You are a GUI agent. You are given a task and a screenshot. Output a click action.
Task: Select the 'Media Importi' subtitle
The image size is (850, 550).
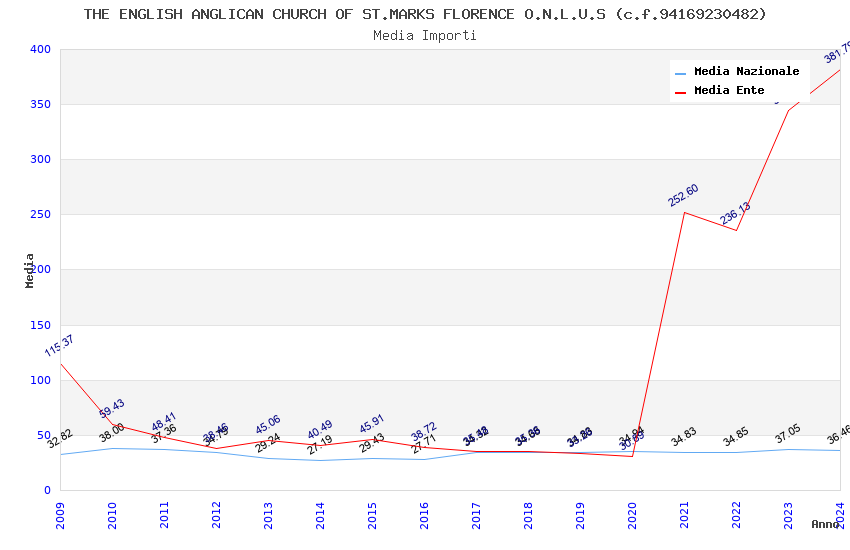click(x=425, y=36)
